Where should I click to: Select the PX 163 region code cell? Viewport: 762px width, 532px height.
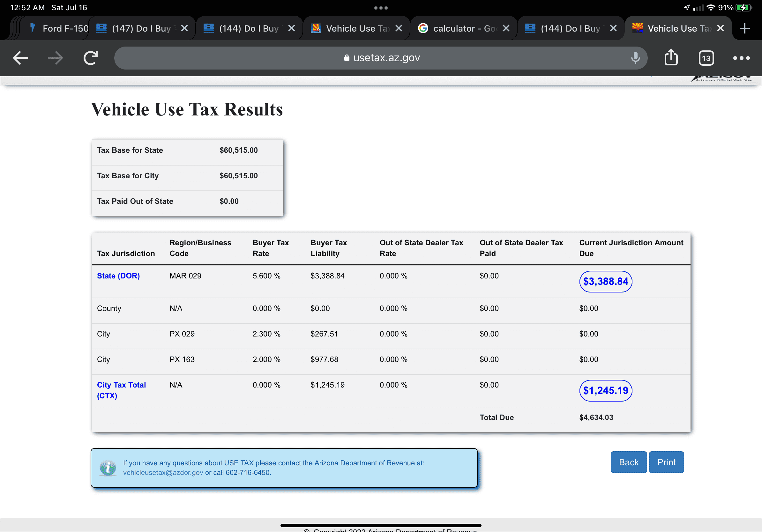[x=182, y=359]
